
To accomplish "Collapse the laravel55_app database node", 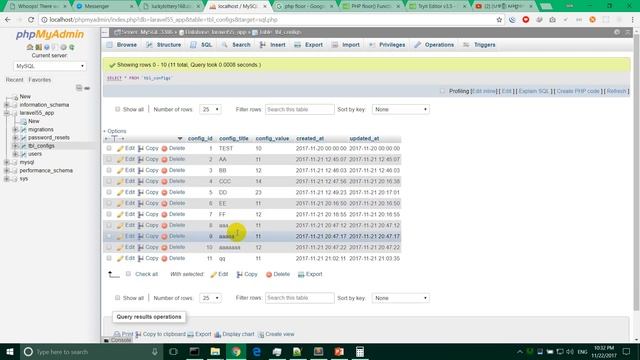I will coord(7,113).
